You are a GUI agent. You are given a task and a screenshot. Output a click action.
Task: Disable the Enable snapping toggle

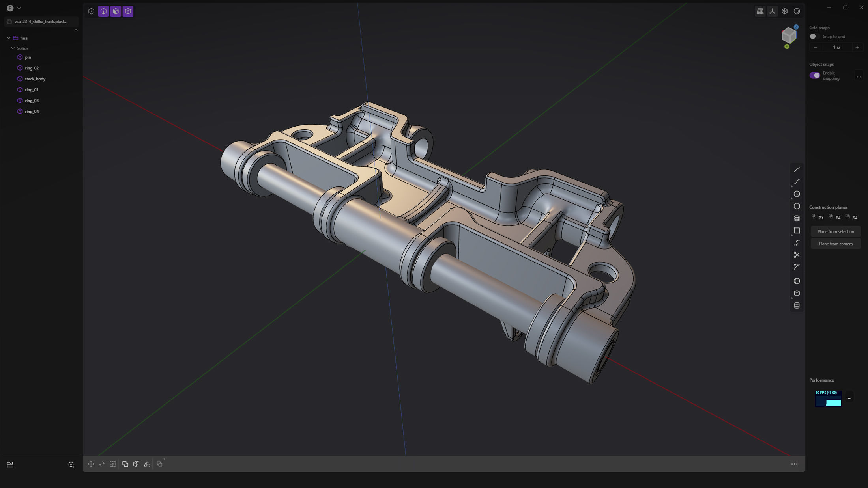[x=814, y=75]
